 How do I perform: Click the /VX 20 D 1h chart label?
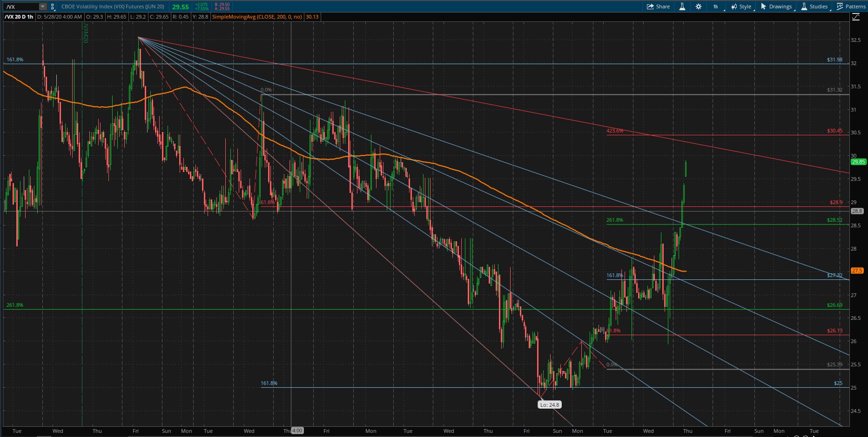(x=19, y=17)
